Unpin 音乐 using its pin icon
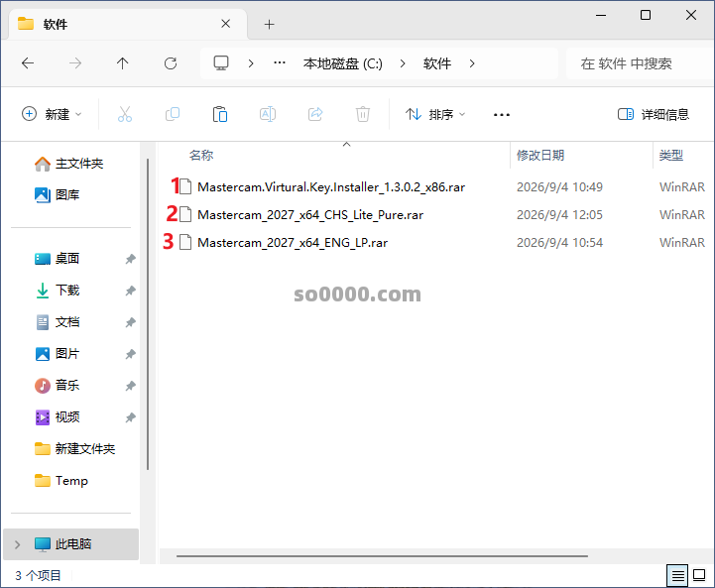 coord(131,386)
